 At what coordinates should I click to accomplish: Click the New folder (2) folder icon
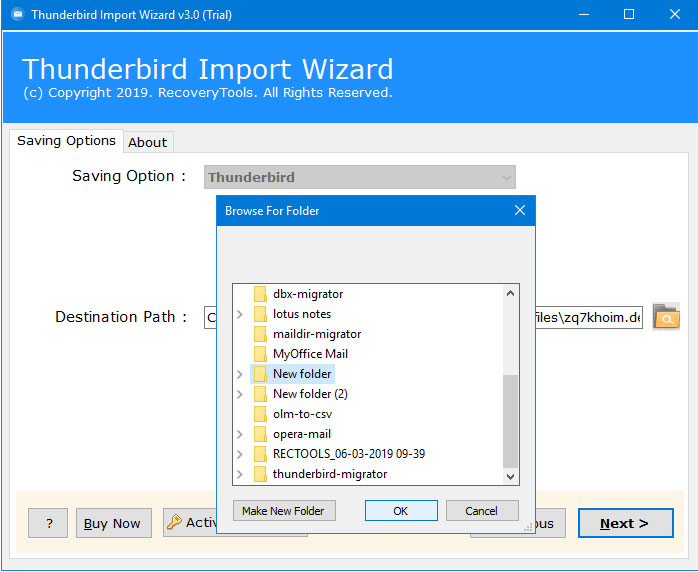[x=260, y=394]
